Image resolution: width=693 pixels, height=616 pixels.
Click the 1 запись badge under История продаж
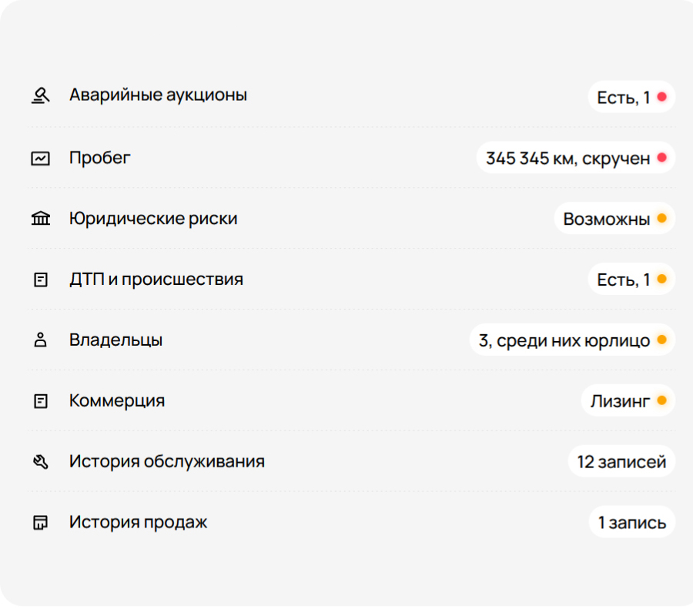633,521
